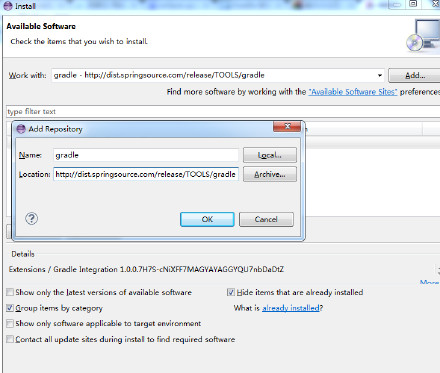The image size is (440, 373).
Task: Enable Show only the latest versions
Action: (x=10, y=292)
